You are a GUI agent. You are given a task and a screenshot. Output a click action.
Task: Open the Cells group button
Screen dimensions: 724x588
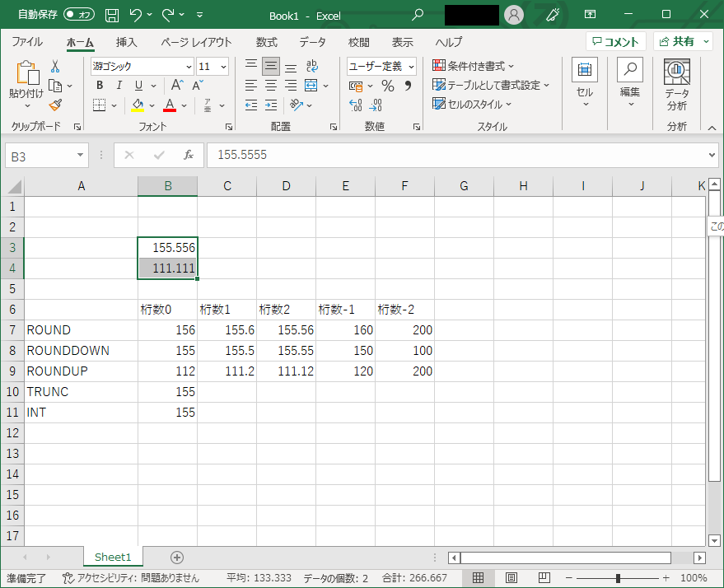point(585,83)
